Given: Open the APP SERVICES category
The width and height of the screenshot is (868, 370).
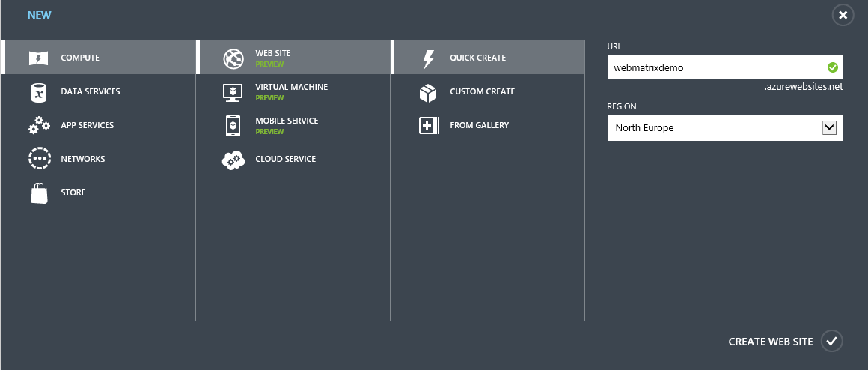Looking at the screenshot, I should click(x=88, y=125).
